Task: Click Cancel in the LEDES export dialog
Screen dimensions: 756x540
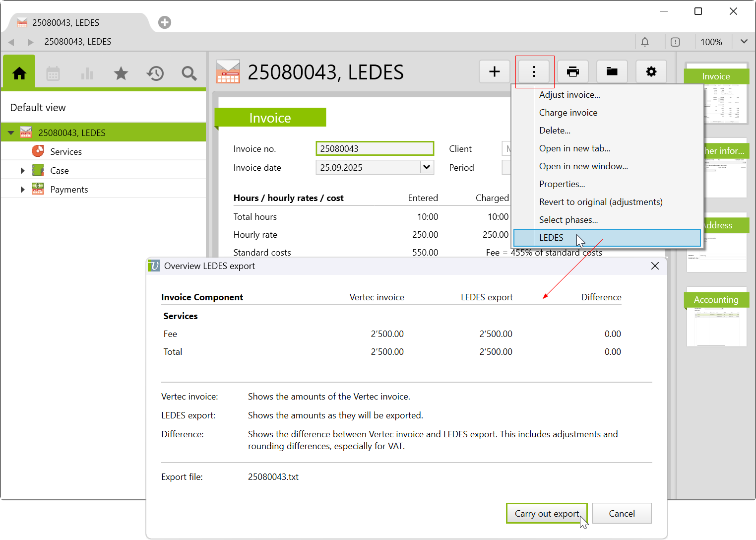Action: point(622,514)
